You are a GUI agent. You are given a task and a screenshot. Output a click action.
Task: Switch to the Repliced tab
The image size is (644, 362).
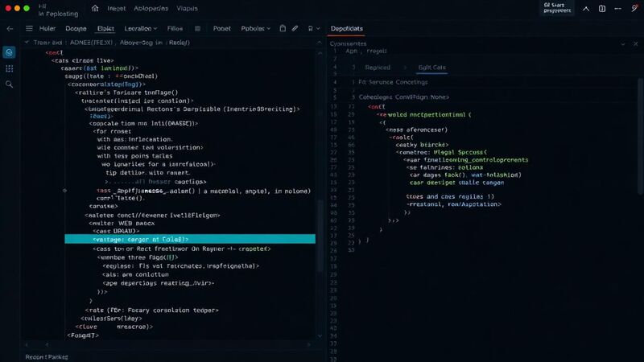(378, 68)
